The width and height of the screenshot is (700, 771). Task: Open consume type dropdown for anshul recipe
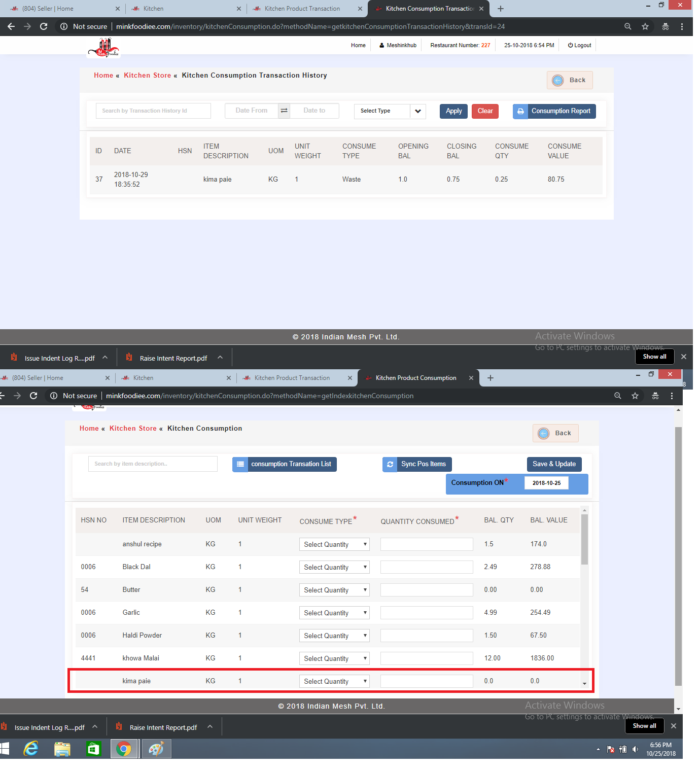pyautogui.click(x=334, y=544)
